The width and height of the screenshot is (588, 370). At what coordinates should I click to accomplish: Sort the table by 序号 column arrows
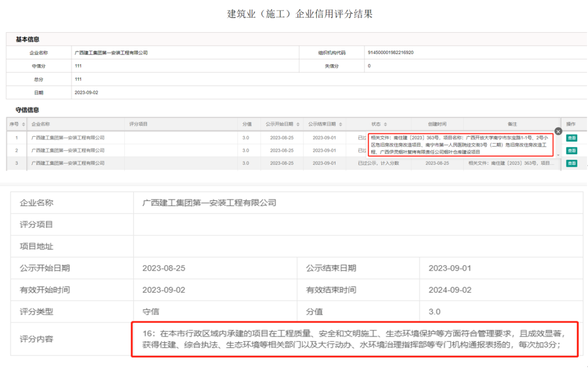pos(23,124)
